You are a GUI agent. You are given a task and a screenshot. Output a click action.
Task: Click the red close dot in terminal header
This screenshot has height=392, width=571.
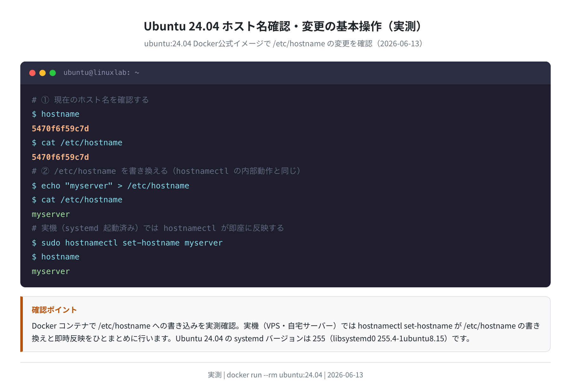point(32,73)
